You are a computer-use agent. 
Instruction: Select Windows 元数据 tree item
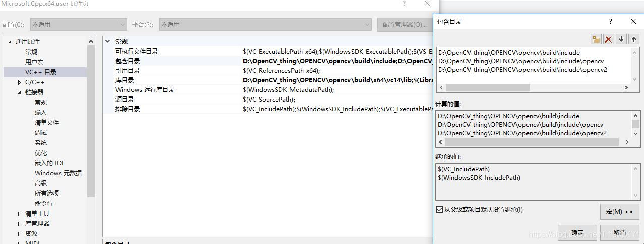(x=58, y=173)
